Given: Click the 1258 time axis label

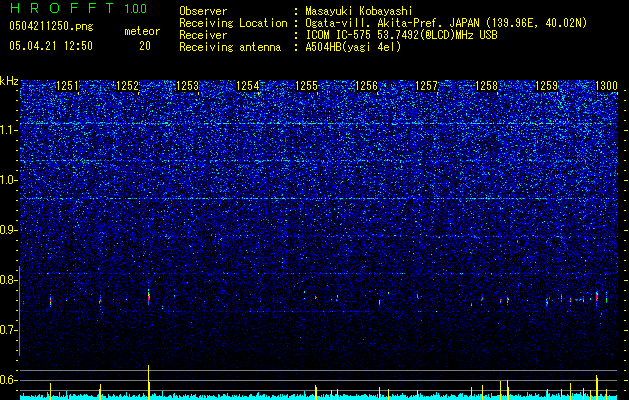Looking at the screenshot, I should point(486,86).
